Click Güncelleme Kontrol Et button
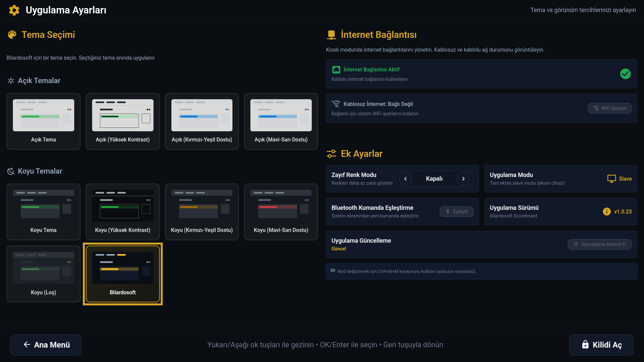 pos(599,244)
